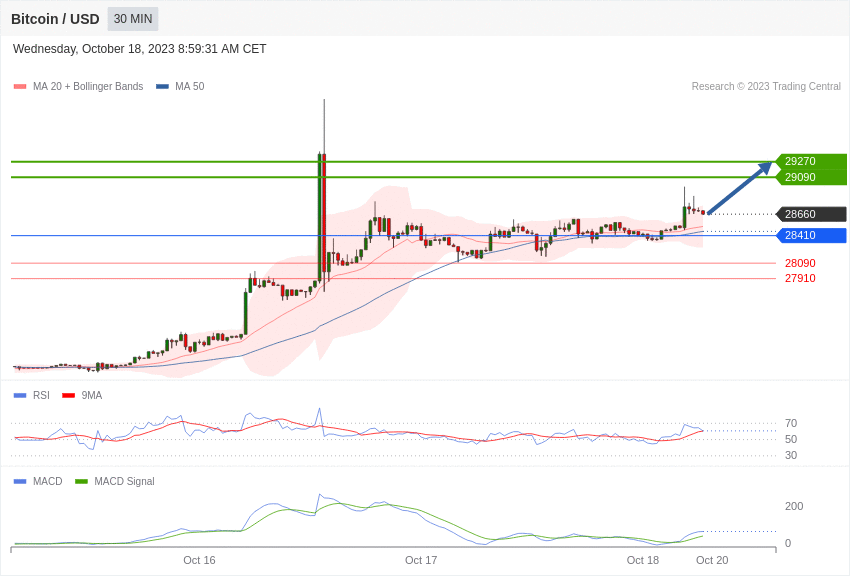Click the MACD blue legend swatch
This screenshot has height=576, width=850.
coord(20,481)
